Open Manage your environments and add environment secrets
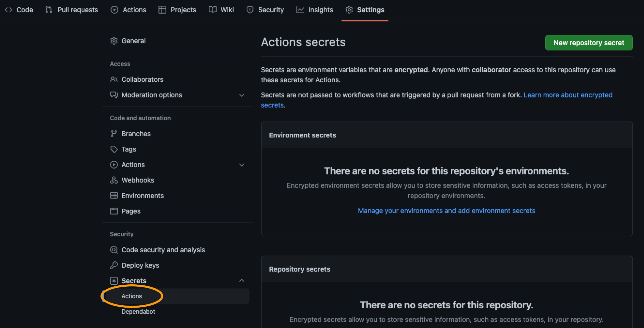 coord(446,210)
